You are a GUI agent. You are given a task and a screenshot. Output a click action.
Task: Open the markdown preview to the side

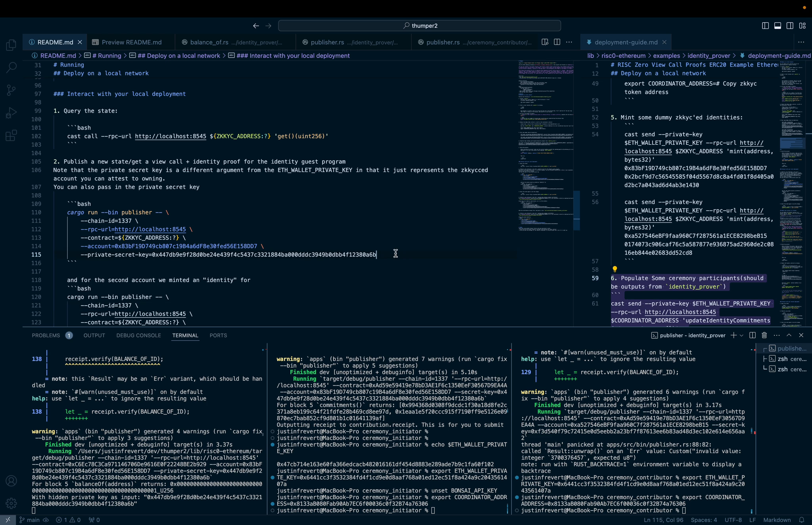tap(545, 42)
